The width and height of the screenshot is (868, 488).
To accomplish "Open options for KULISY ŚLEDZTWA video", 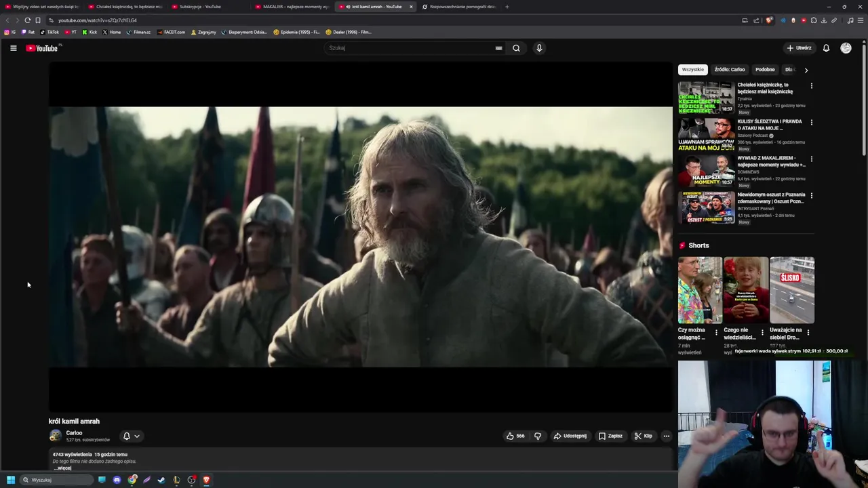I will click(x=811, y=122).
